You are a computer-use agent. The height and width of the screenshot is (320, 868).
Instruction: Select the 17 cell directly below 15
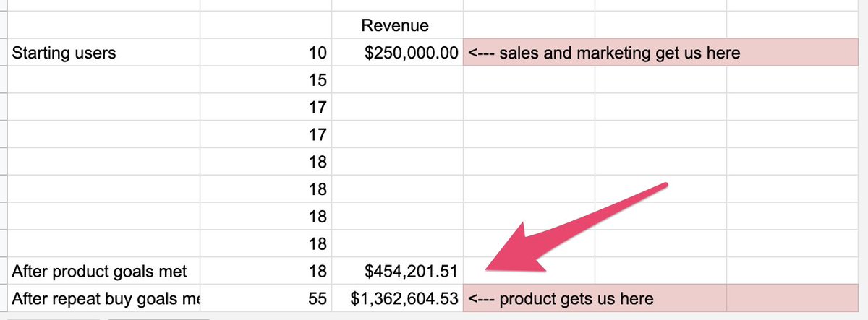click(265, 108)
